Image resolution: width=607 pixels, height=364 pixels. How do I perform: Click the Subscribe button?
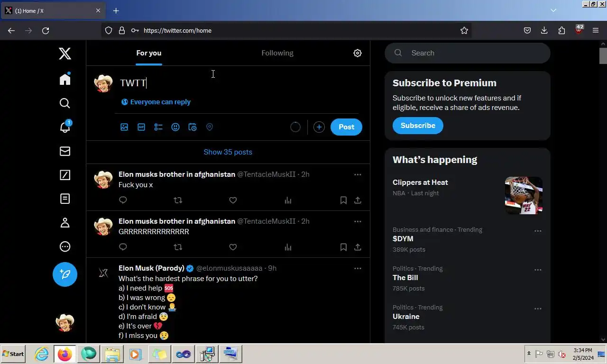click(418, 126)
